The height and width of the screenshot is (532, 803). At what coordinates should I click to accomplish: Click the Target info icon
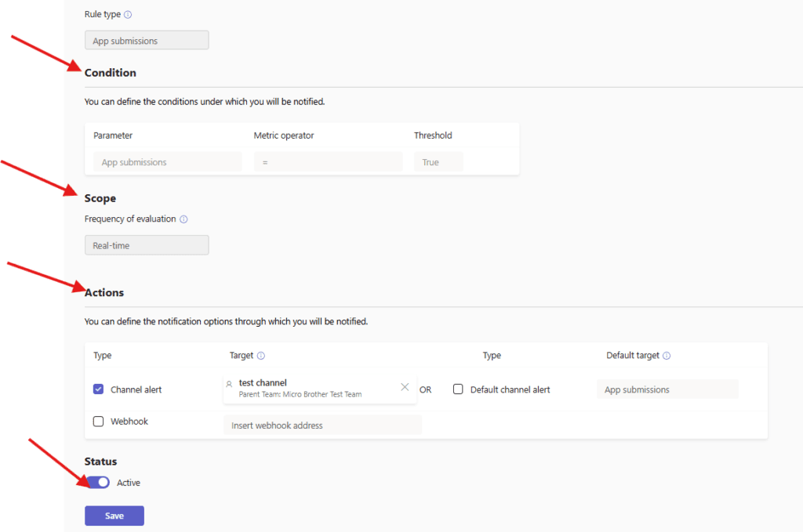coord(260,356)
